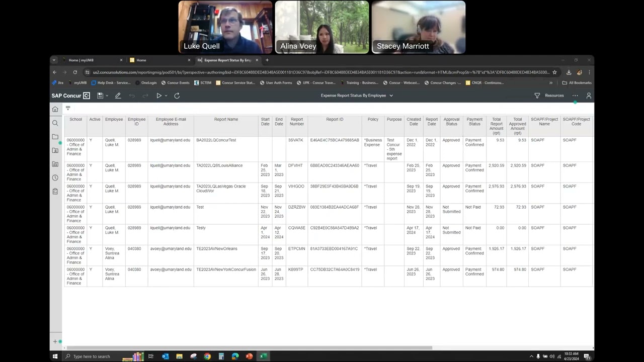Open Search in the left sidebar
The height and width of the screenshot is (362, 644).
(55, 123)
